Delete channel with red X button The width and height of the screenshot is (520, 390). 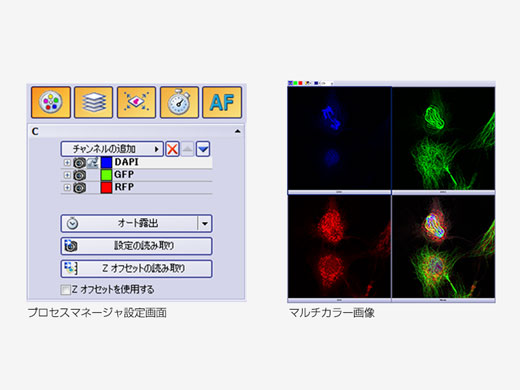click(x=172, y=149)
